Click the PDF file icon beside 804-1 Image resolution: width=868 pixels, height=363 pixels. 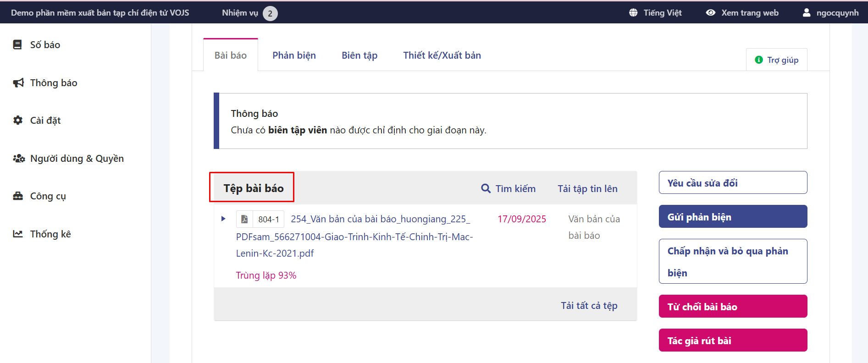coord(244,219)
